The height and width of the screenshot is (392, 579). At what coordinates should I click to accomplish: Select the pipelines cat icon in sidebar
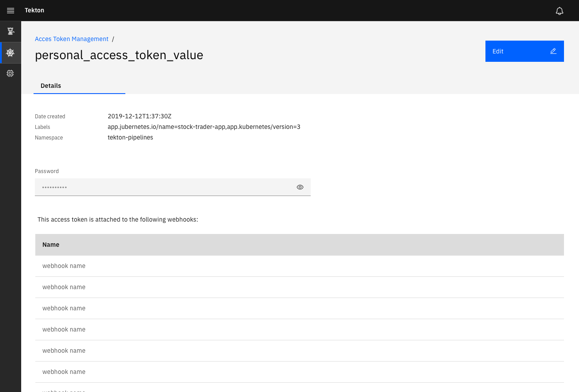(x=11, y=31)
